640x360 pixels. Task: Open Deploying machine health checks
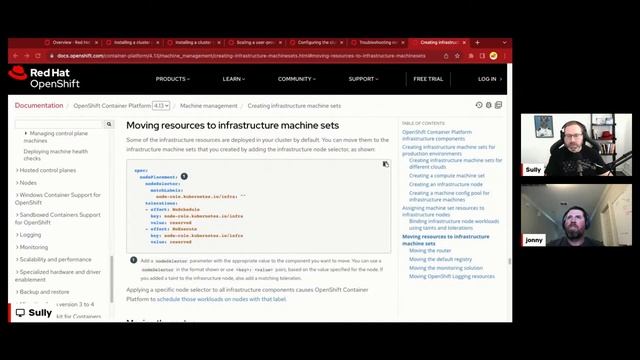pyautogui.click(x=56, y=155)
